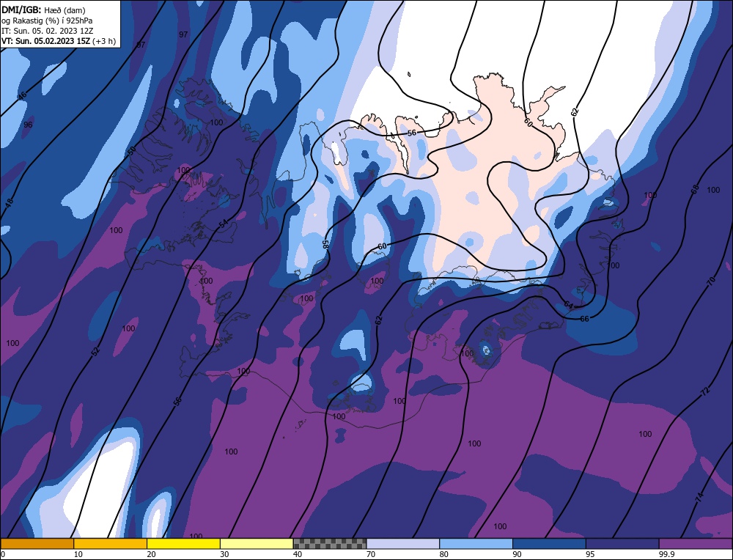This screenshot has width=733, height=560.
Task: Click the 'og Rakastig (%) í 925hPa' line
Action: tap(47, 21)
